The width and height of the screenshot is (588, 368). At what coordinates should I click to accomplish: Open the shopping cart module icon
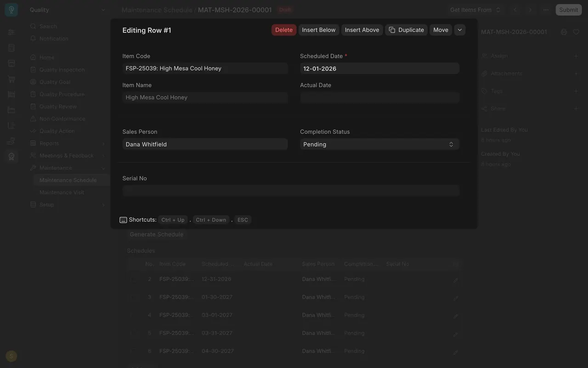tap(11, 79)
